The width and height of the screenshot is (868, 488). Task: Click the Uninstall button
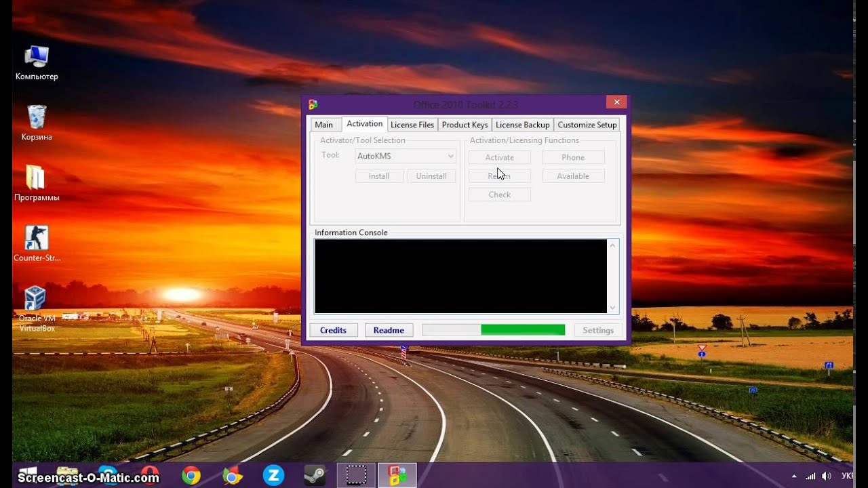431,176
